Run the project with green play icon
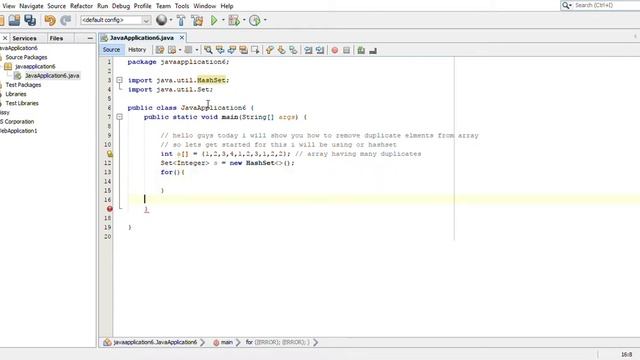The image size is (640, 360). 214,20
